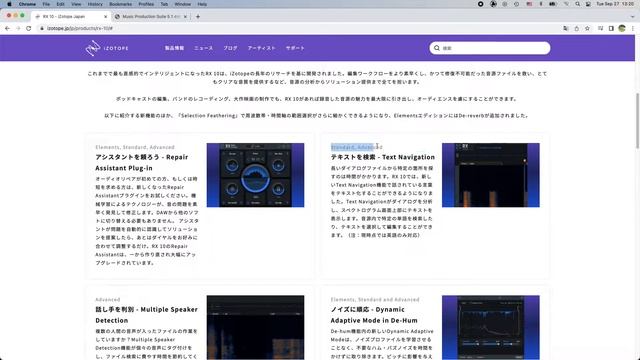Click the highlighted 'Standard, Advanced' label
Screen dimensions: 640x360
pyautogui.click(x=356, y=147)
